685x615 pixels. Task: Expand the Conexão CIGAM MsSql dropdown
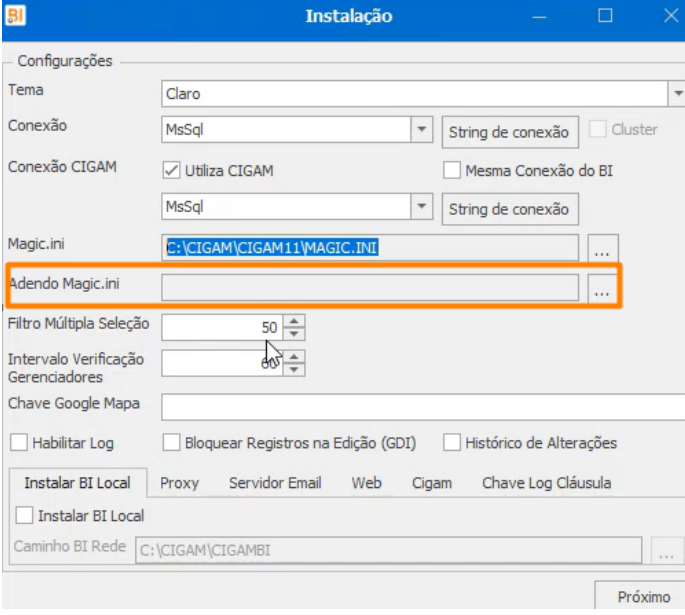coord(422,206)
